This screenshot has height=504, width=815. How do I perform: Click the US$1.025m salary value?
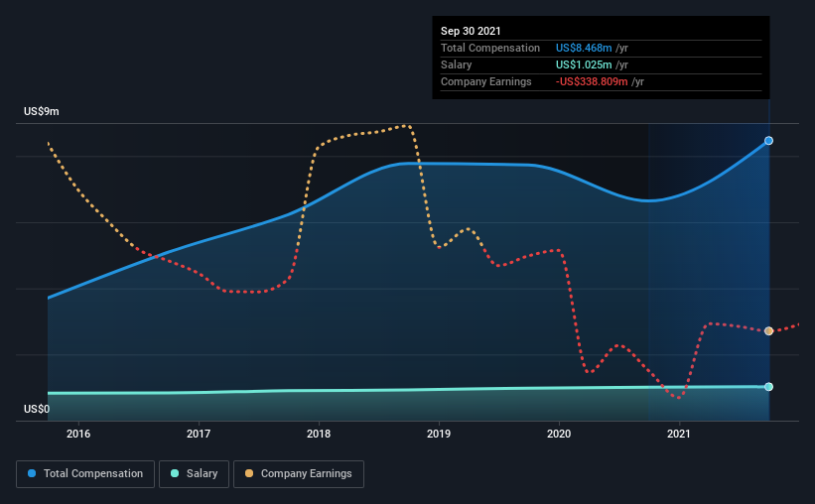click(584, 64)
